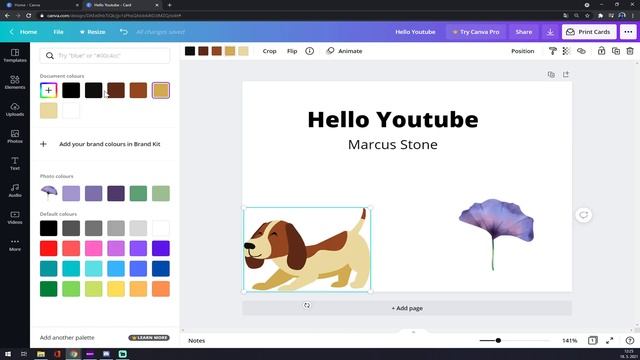Open the Windows Start menu

(8, 354)
